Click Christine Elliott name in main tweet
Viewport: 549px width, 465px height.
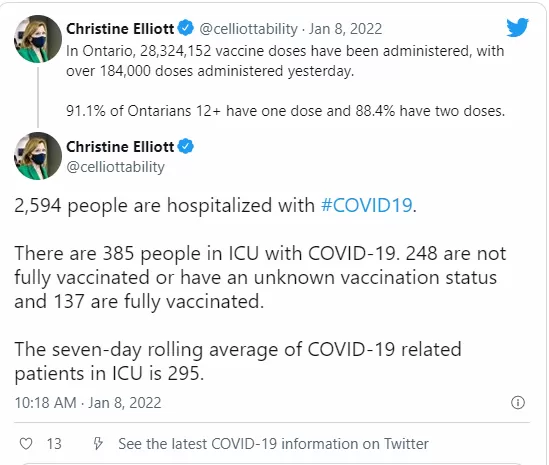(120, 147)
